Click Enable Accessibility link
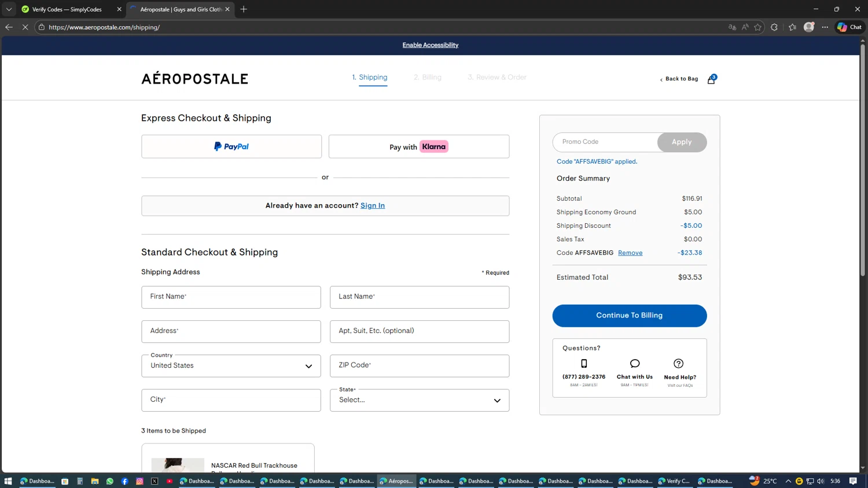The height and width of the screenshot is (488, 868). pos(431,45)
